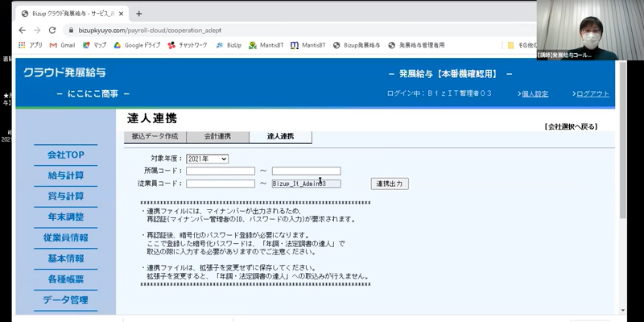
Task: Go back using browser back arrow
Action: point(23,31)
